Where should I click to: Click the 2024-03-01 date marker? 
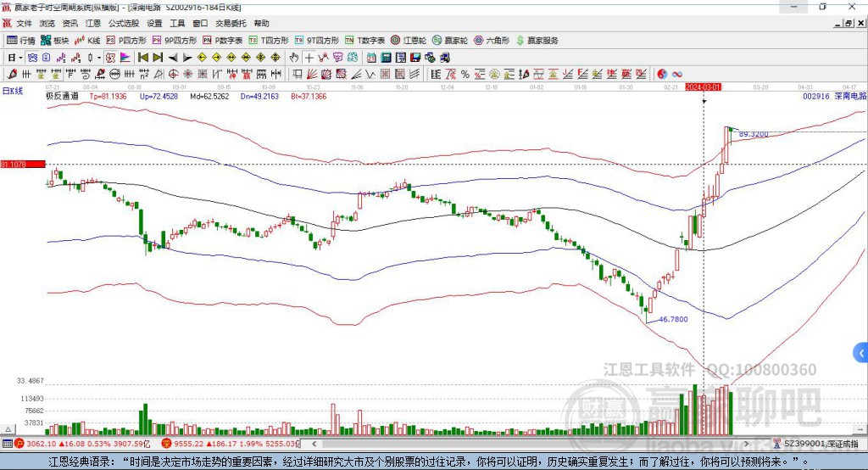coord(703,87)
